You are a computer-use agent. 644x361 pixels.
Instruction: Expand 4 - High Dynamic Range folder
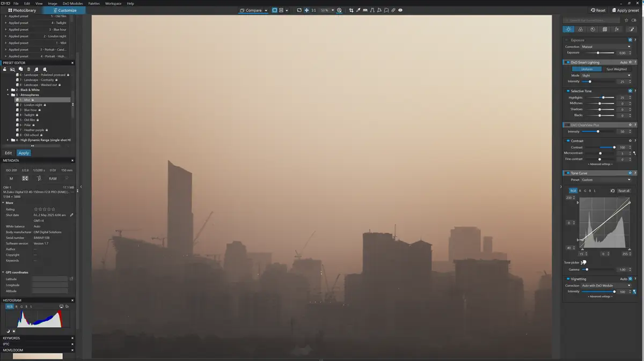8,140
